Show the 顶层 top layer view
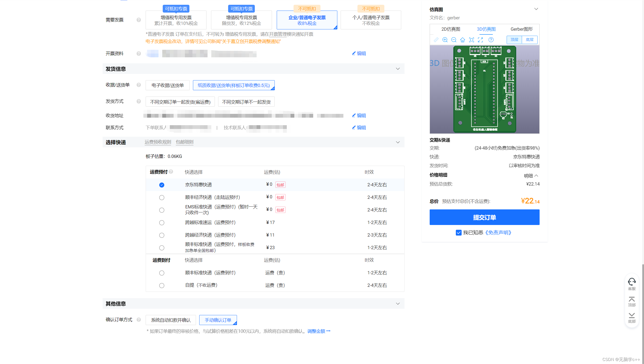This screenshot has height=364, width=644. point(514,40)
